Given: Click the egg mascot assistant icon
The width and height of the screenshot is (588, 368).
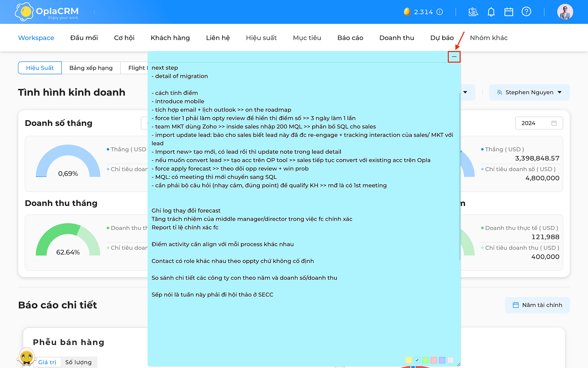Looking at the screenshot, I should pyautogui.click(x=26, y=357).
